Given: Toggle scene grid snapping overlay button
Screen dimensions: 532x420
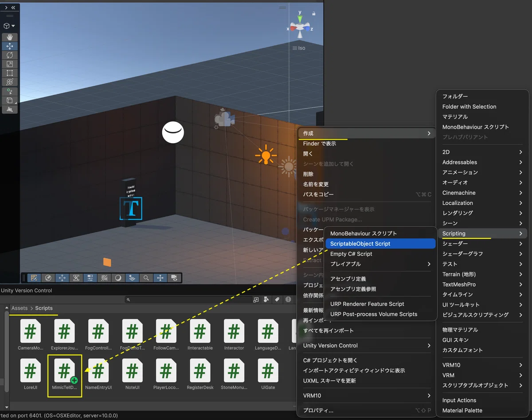Looking at the screenshot, I should point(33,278).
